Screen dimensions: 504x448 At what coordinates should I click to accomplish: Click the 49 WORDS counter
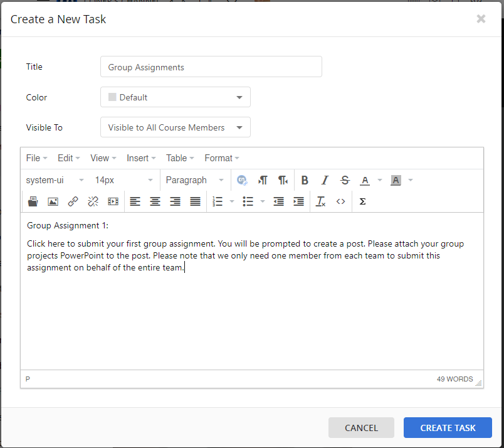tap(455, 379)
